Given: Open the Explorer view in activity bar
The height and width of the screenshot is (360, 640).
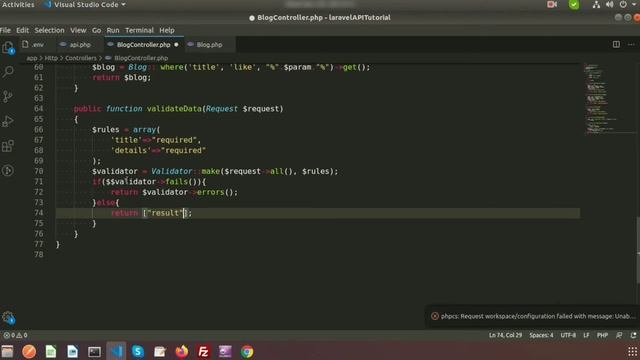Looking at the screenshot, I should coord(8,48).
